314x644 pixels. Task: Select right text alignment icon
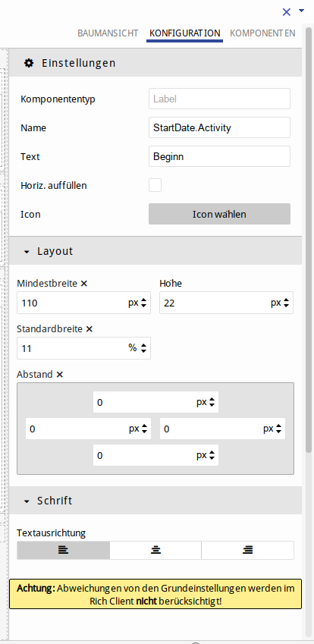[247, 550]
